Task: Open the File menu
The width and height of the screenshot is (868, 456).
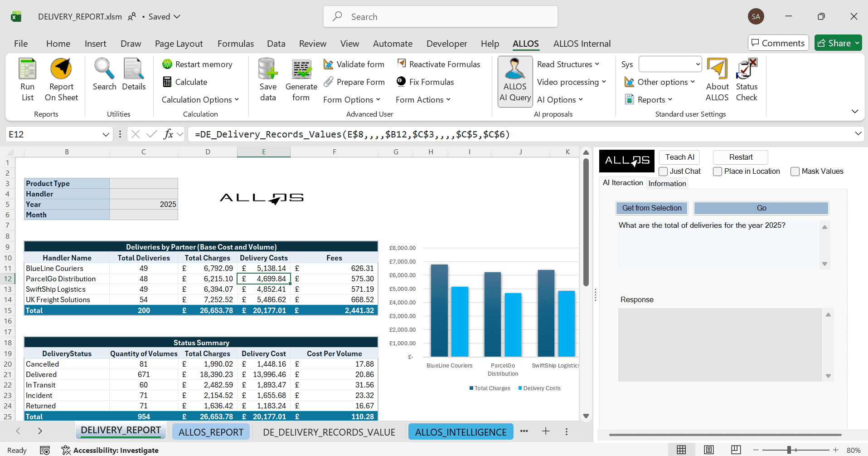Action: click(x=21, y=44)
